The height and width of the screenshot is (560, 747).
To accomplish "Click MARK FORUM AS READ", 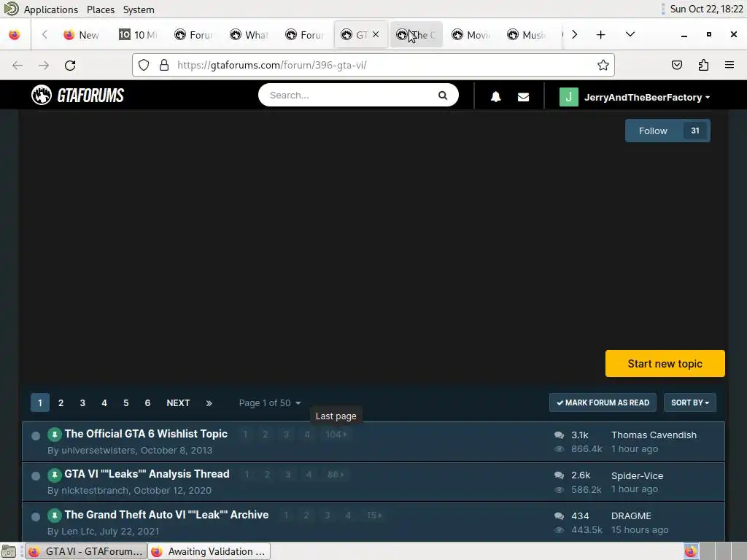I will [603, 402].
